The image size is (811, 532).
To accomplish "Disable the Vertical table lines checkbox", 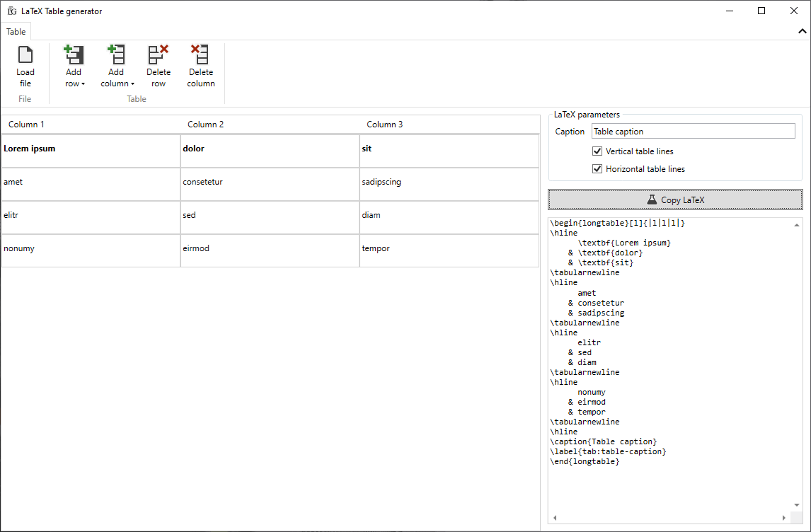I will click(x=597, y=151).
